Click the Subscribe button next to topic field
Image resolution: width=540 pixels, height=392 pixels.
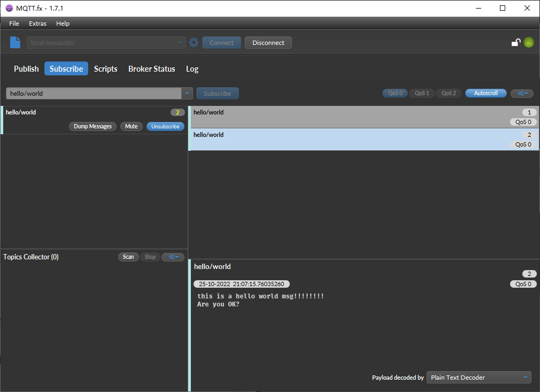click(217, 94)
